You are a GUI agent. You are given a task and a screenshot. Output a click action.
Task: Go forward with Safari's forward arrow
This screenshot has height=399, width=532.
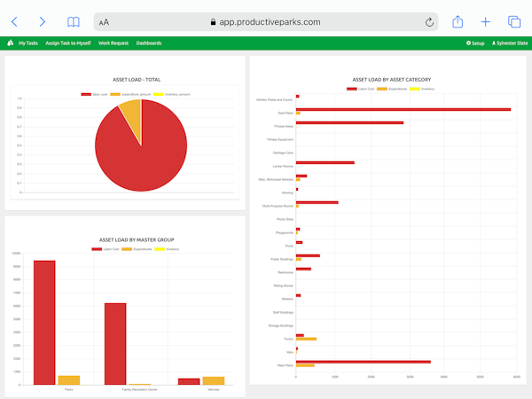[42, 21]
